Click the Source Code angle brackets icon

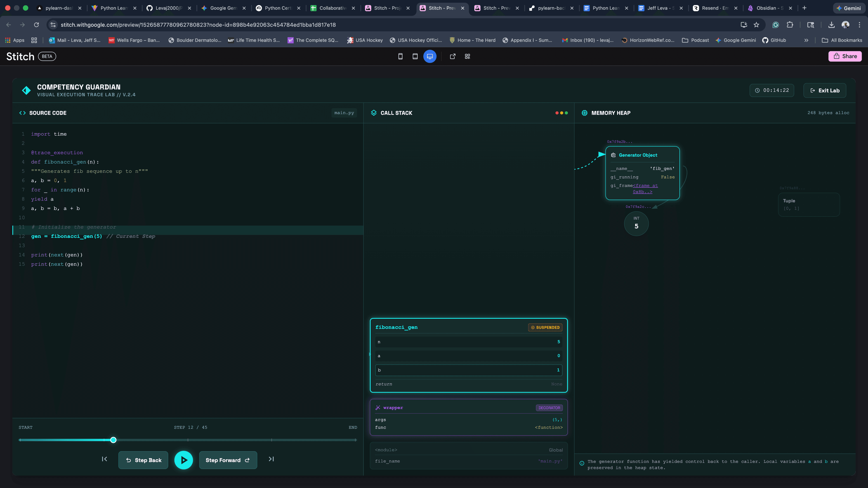coord(23,113)
